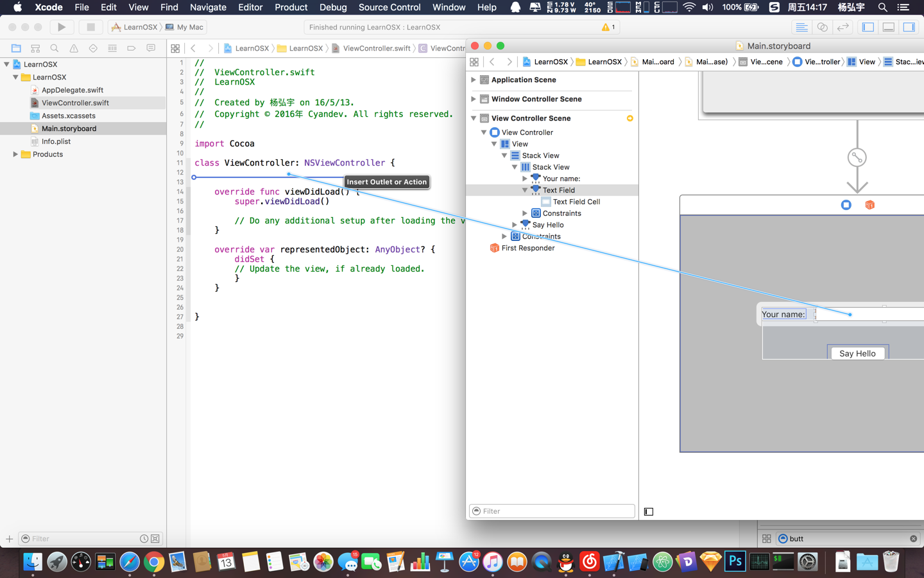The height and width of the screenshot is (578, 924).
Task: Toggle the utilities inspector panel
Action: pos(909,27)
